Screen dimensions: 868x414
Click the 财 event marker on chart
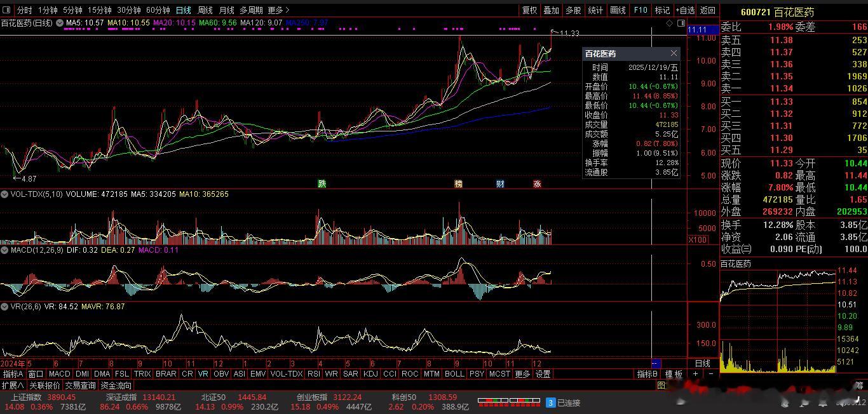tap(500, 184)
